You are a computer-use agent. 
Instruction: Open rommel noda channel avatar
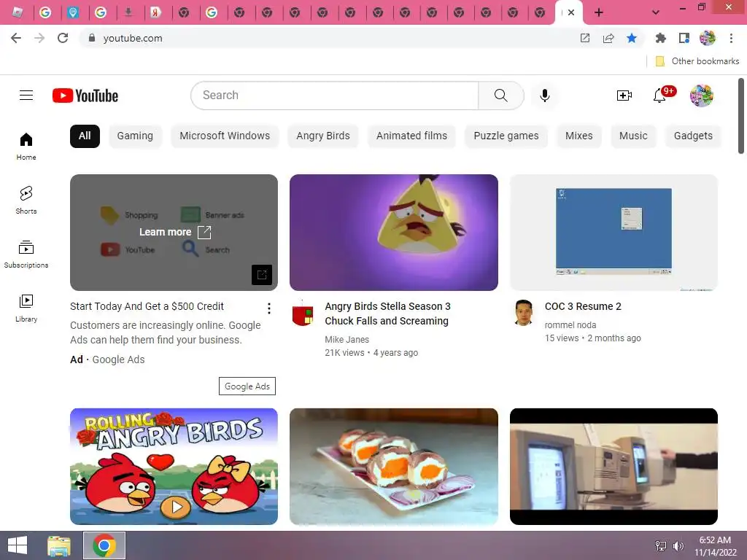524,312
